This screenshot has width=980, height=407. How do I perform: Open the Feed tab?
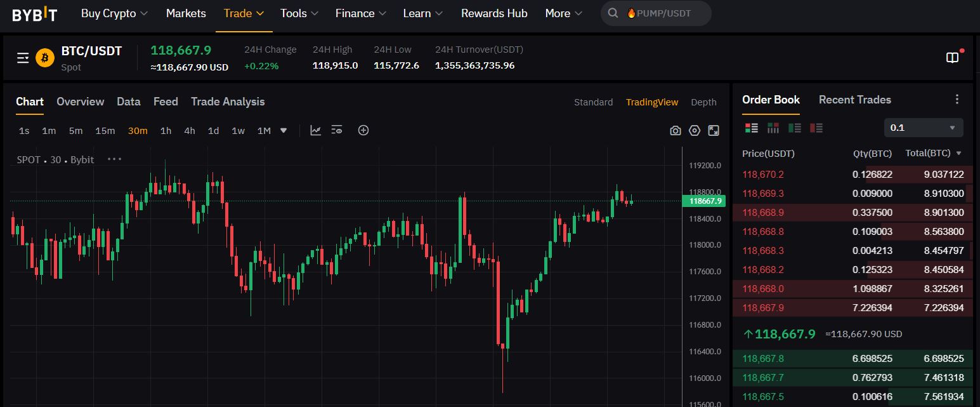pyautogui.click(x=166, y=102)
